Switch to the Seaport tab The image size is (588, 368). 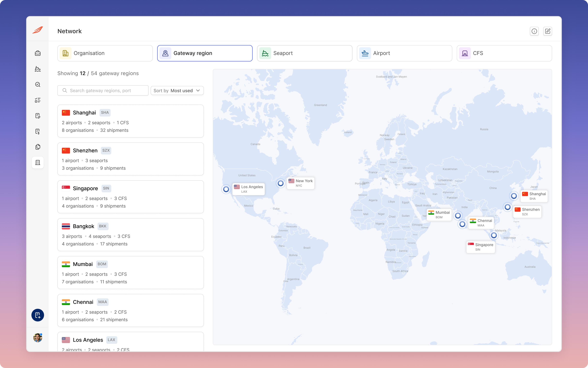click(x=305, y=53)
